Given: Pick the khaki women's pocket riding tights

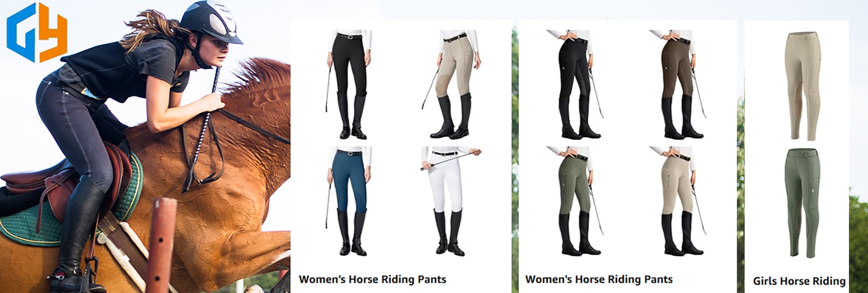Looking at the screenshot, I should [678, 201].
